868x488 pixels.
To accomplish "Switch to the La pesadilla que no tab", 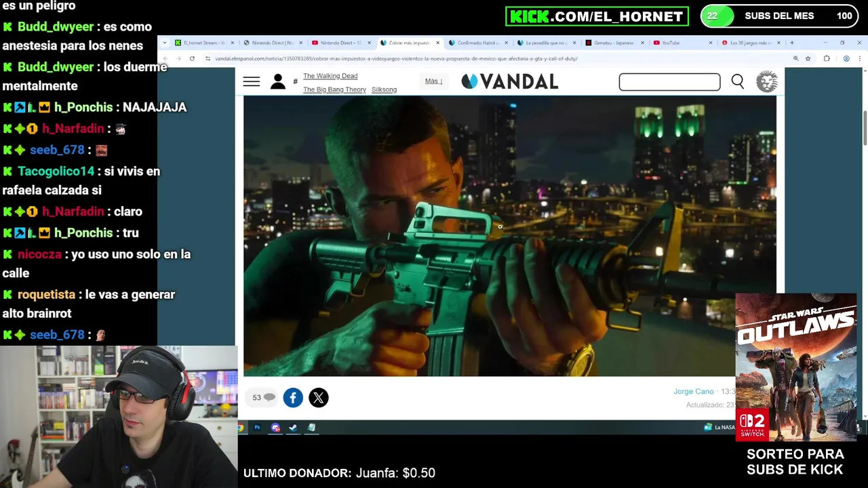I will tap(547, 43).
